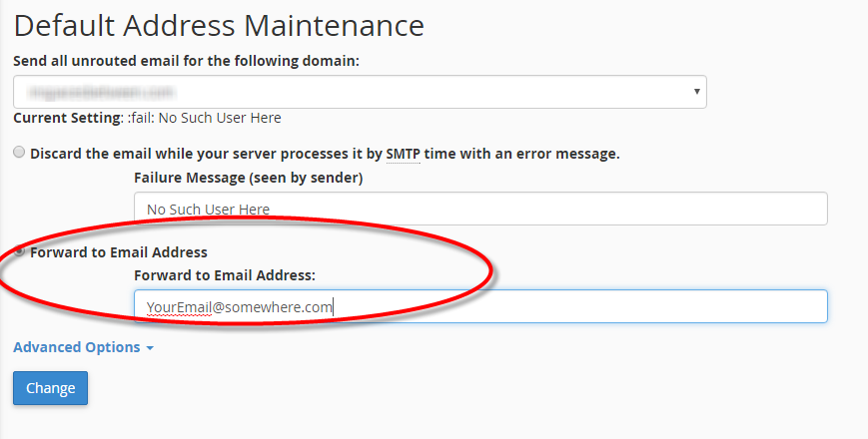Select the Forward to Email Address radio button

20,251
